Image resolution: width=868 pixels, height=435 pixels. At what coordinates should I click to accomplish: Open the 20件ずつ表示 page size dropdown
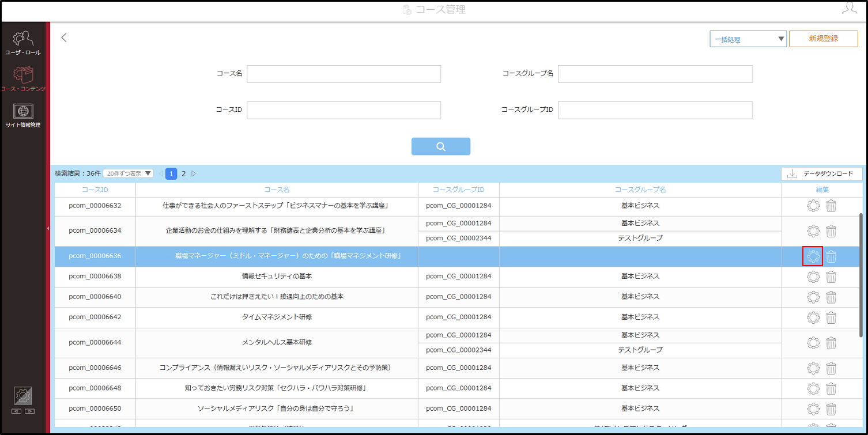click(128, 173)
